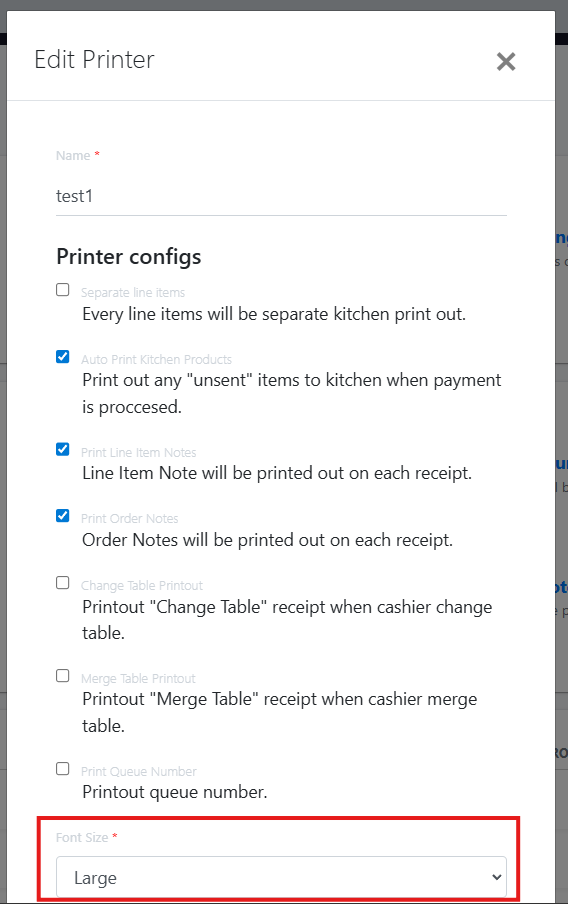The width and height of the screenshot is (568, 904).
Task: Open the Font Size dropdown showing Large
Action: pyautogui.click(x=281, y=877)
